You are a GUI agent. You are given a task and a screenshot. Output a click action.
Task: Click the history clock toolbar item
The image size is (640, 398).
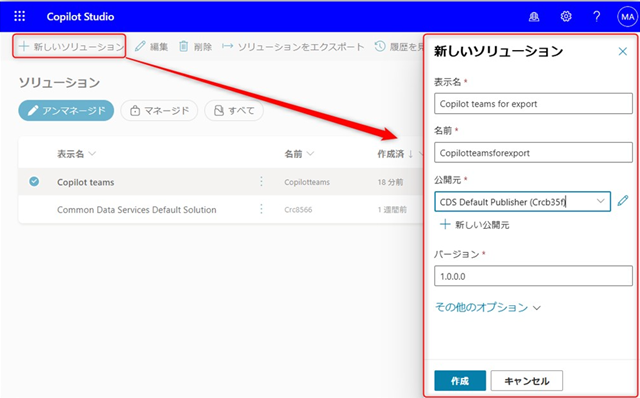coord(399,47)
